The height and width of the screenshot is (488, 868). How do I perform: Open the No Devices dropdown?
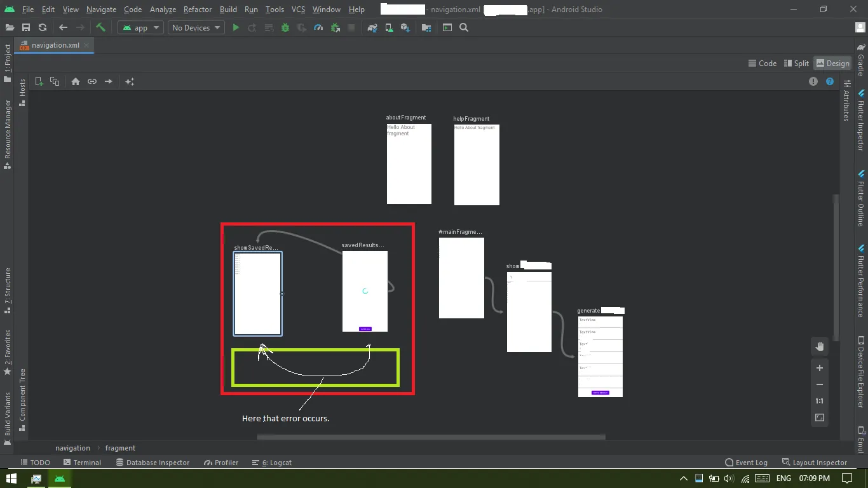coord(196,27)
